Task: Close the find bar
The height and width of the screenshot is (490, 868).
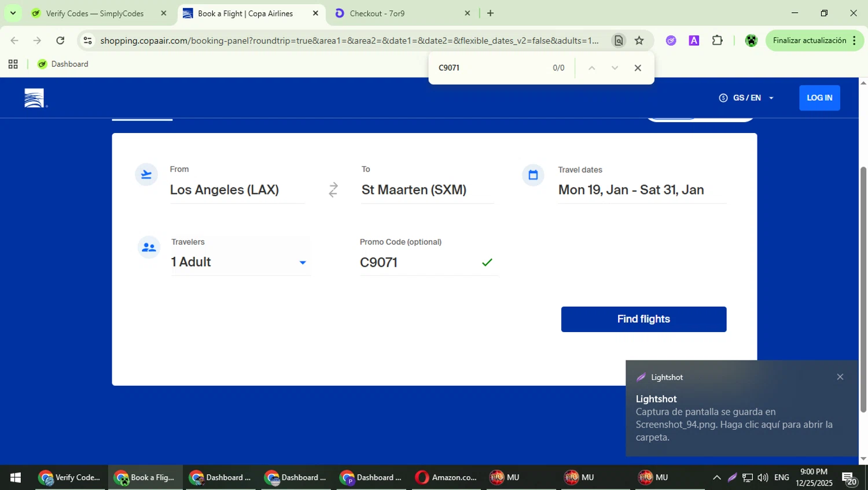Action: (x=638, y=68)
